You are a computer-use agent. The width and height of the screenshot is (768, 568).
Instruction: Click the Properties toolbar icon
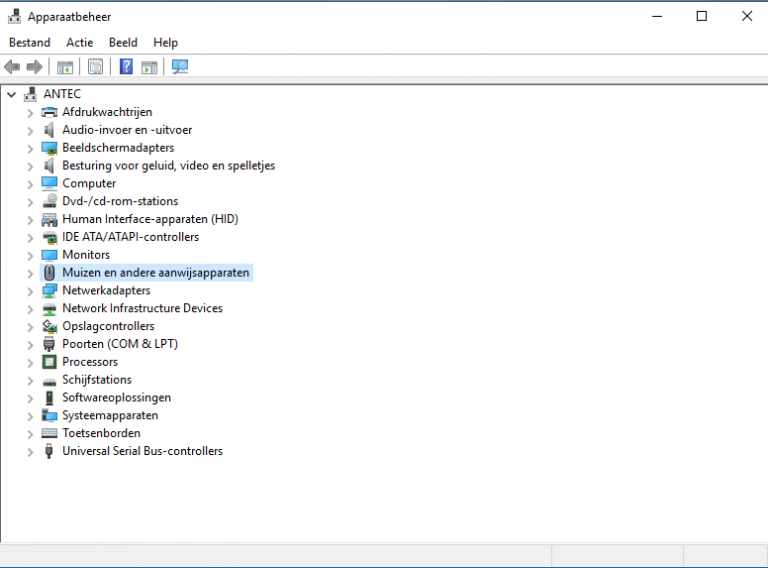pyautogui.click(x=95, y=67)
